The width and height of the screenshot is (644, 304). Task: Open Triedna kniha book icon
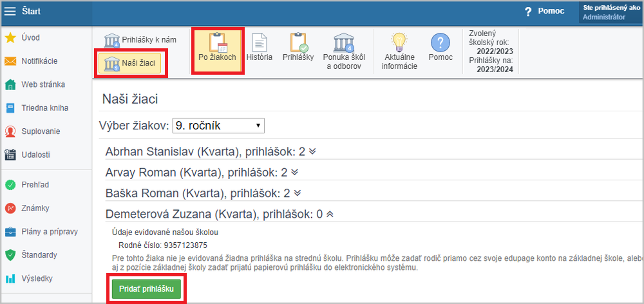[x=10, y=108]
